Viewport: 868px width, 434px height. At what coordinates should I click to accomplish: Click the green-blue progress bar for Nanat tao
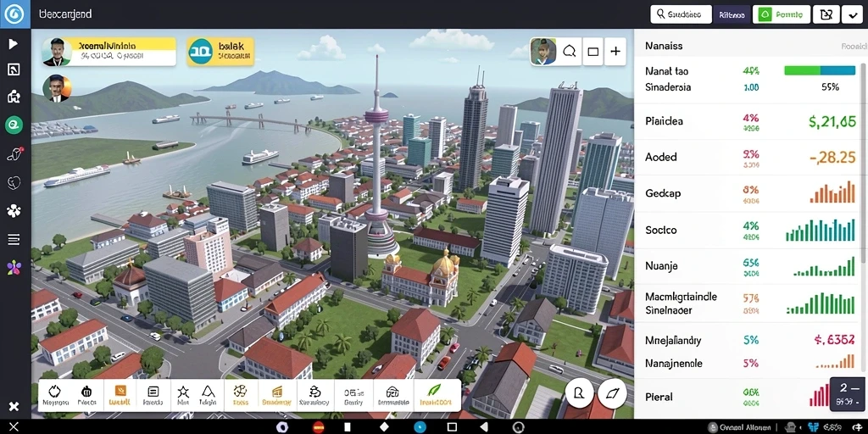tap(820, 70)
